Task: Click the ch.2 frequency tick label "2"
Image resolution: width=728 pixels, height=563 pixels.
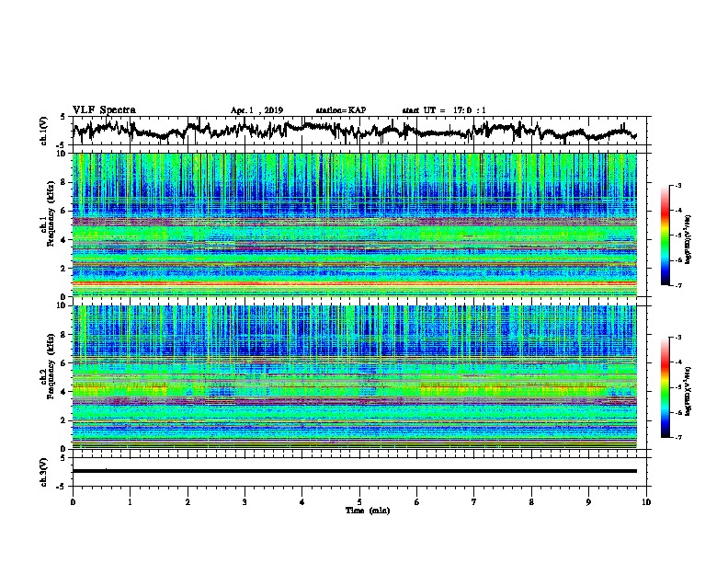Action: pos(64,420)
